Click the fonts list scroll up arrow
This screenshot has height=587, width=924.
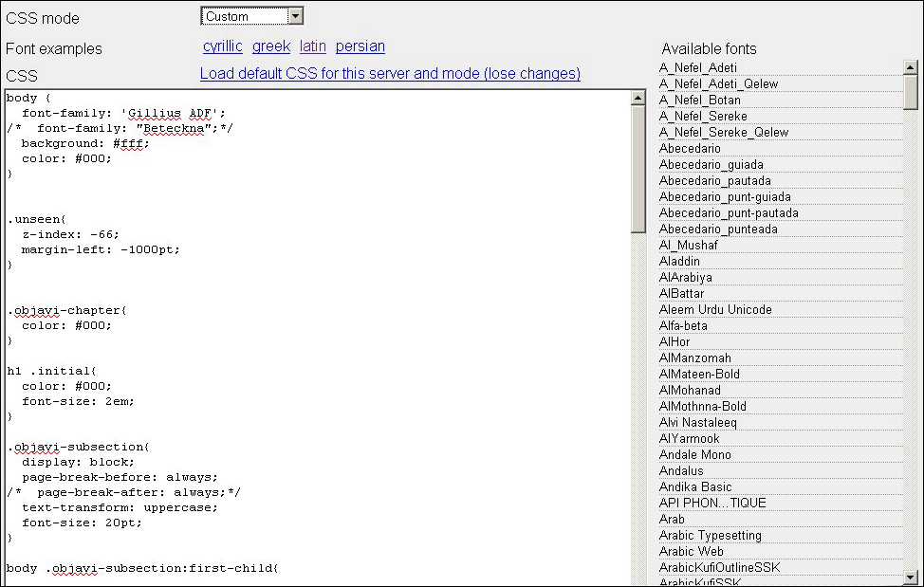(x=911, y=67)
